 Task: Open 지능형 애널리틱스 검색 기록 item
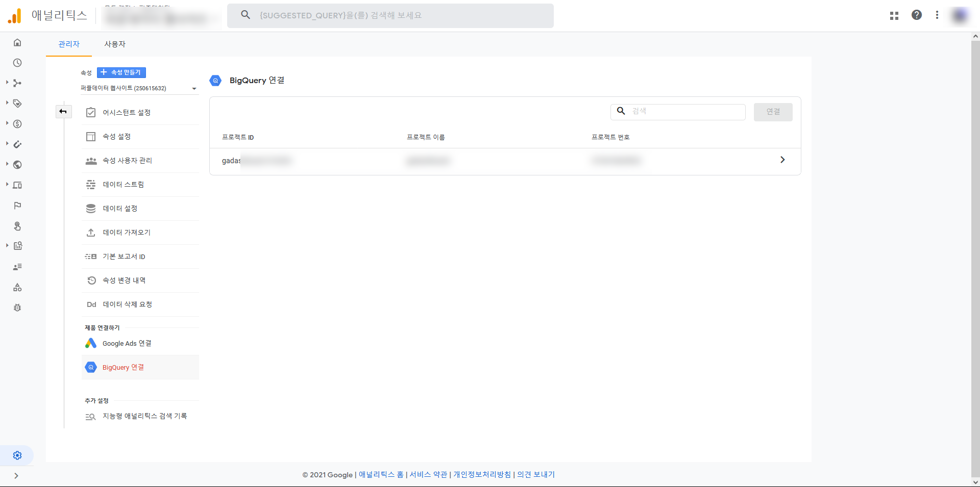click(140, 416)
